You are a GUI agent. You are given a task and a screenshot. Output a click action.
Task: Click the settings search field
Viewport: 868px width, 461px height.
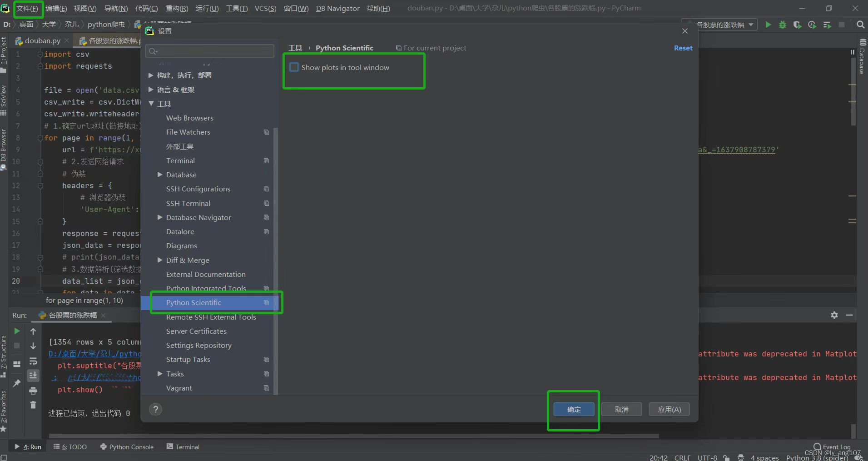pyautogui.click(x=210, y=51)
